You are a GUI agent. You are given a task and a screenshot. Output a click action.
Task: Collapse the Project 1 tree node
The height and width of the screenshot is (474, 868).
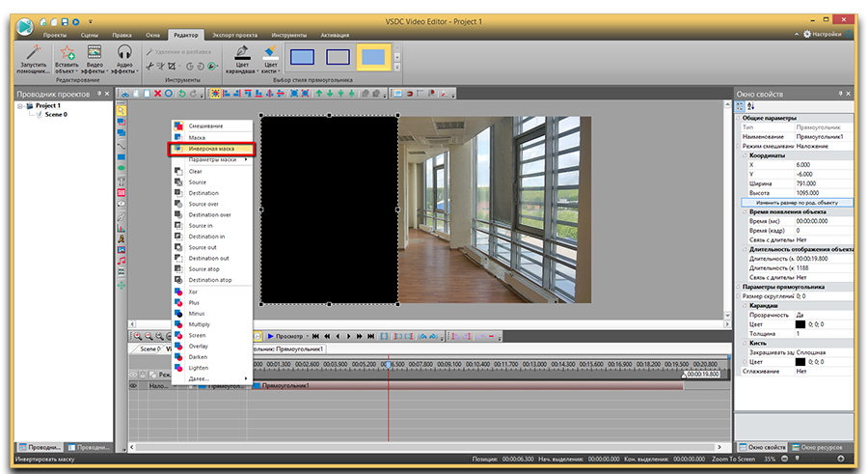coord(20,106)
